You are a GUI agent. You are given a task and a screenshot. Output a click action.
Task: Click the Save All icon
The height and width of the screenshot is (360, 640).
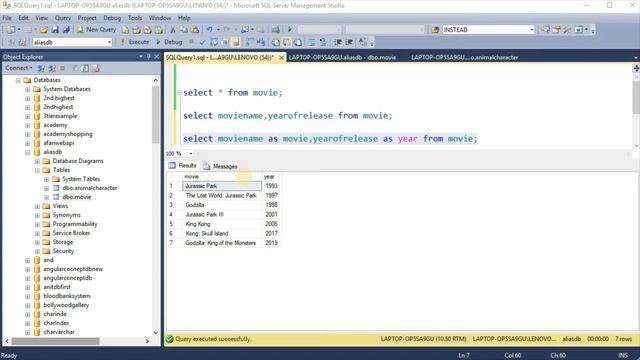click(x=66, y=30)
